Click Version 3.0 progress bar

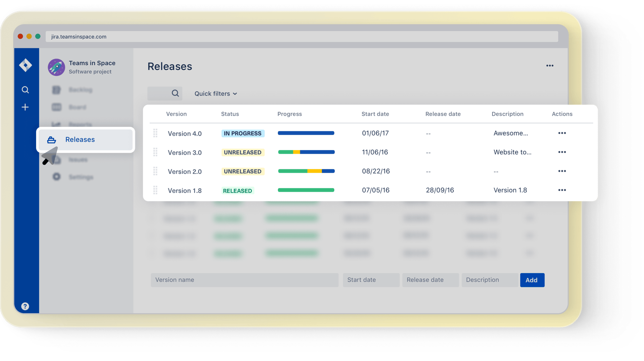pyautogui.click(x=306, y=152)
